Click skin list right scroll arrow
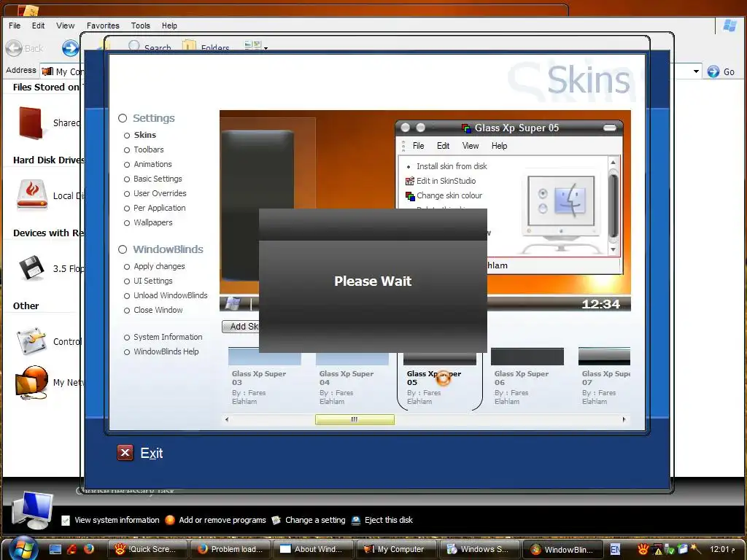 [624, 419]
